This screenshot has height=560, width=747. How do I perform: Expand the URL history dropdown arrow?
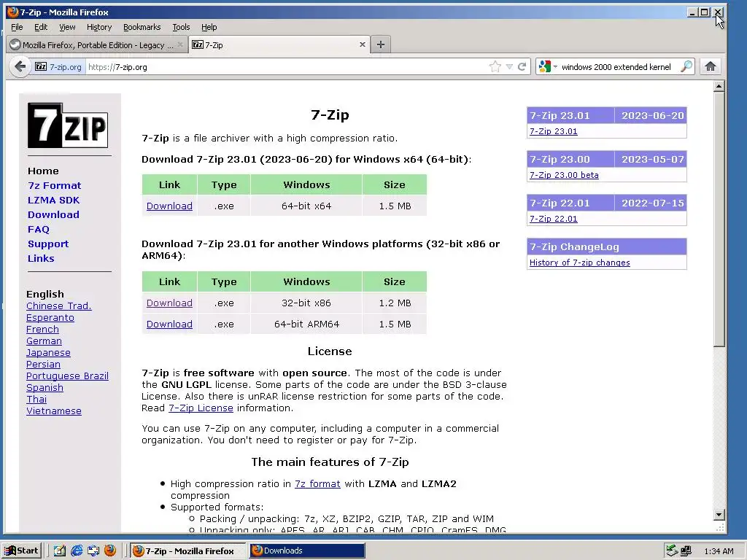[509, 66]
